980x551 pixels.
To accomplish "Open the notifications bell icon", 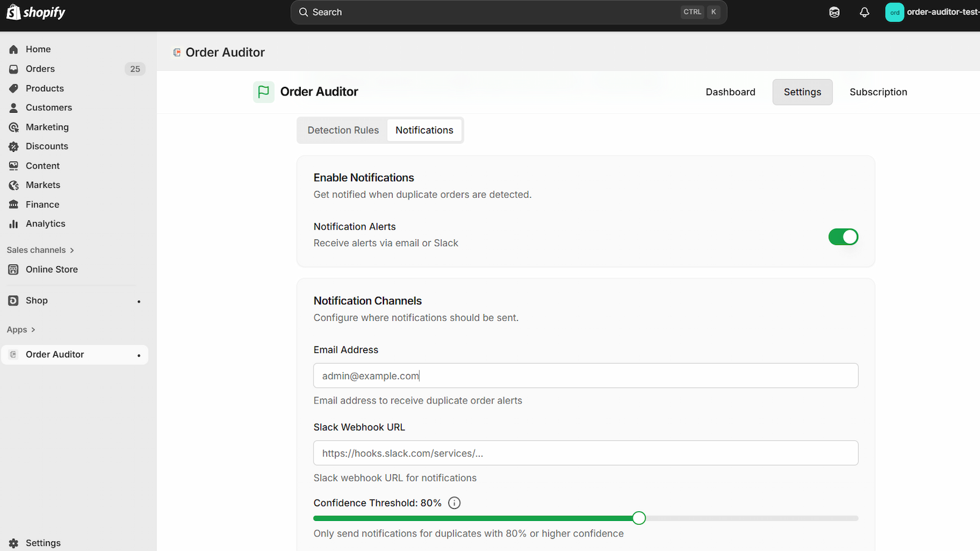I will pyautogui.click(x=864, y=12).
